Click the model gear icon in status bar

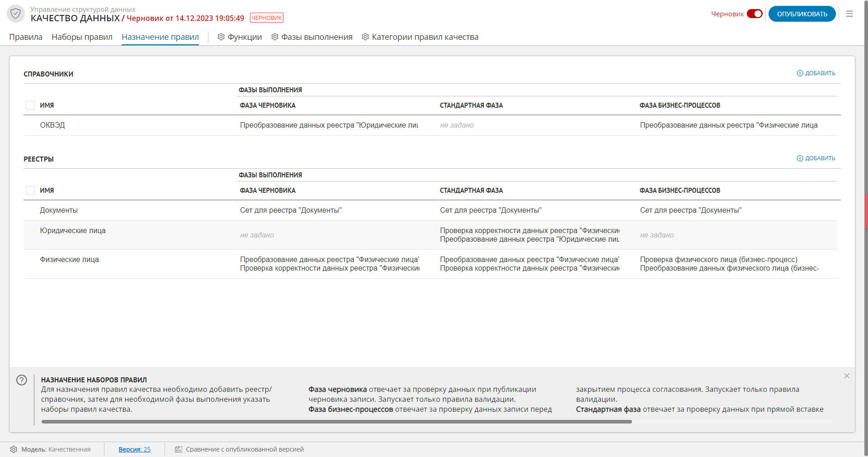tap(14, 449)
